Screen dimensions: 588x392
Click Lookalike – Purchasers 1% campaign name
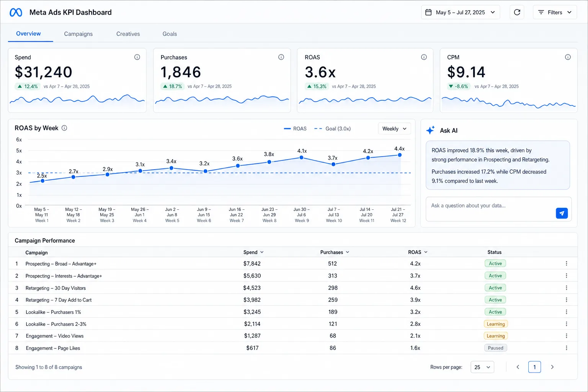click(x=53, y=312)
